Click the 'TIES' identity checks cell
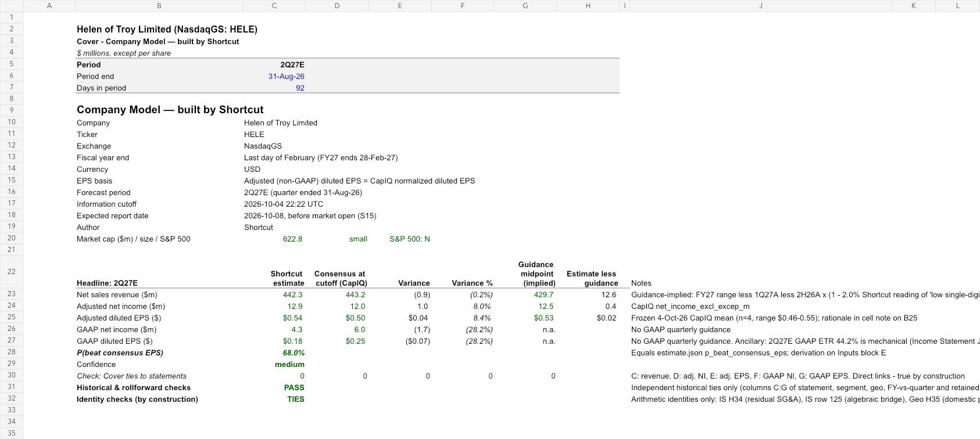The width and height of the screenshot is (980, 439). coord(296,399)
